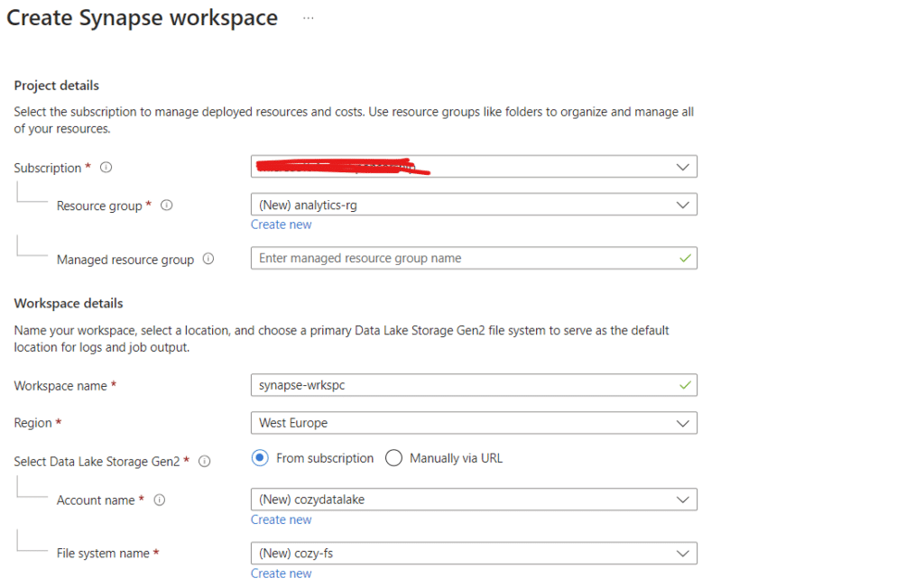Click the Managed resource group name field
The width and height of the screenshot is (924, 587).
[460, 258]
